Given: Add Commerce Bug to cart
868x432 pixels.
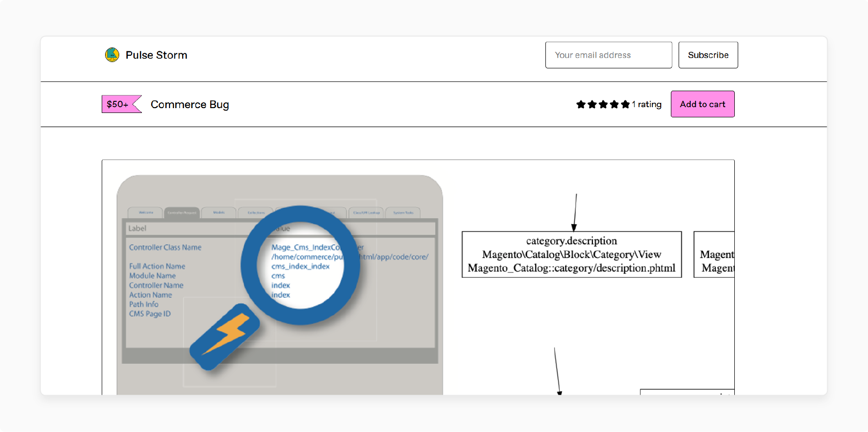Looking at the screenshot, I should tap(702, 104).
